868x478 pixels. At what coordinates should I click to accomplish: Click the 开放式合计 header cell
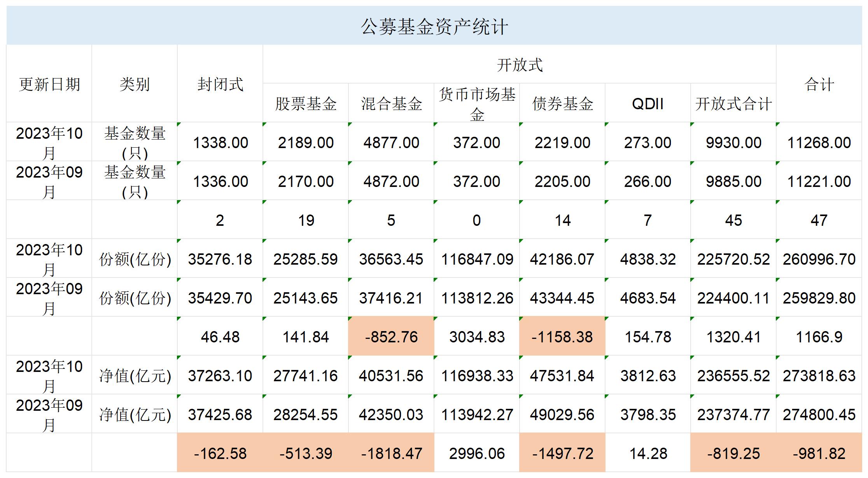[733, 103]
